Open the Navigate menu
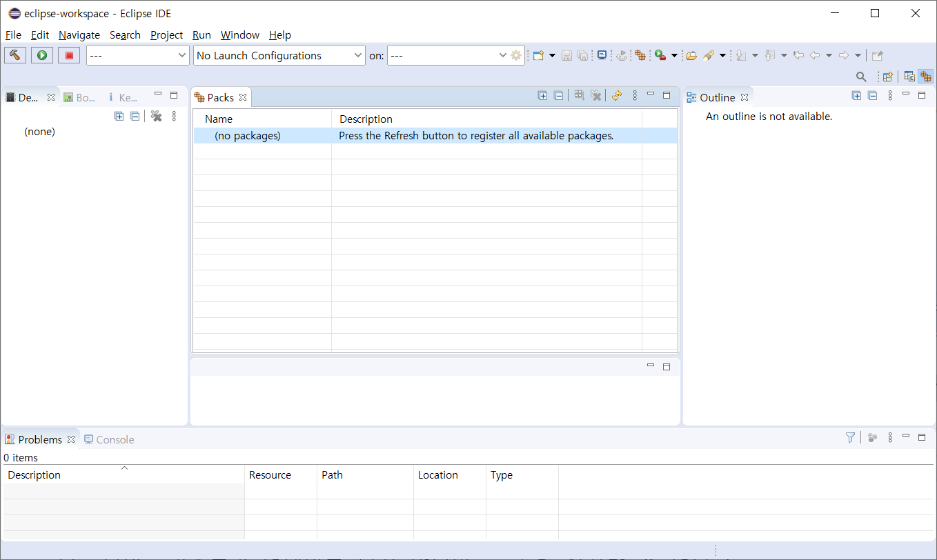 [x=79, y=34]
